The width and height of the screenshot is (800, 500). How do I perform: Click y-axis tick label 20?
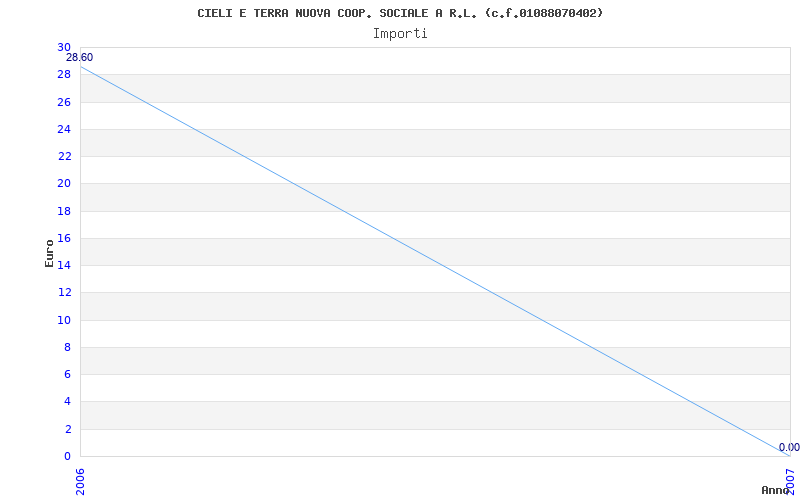[x=64, y=184]
